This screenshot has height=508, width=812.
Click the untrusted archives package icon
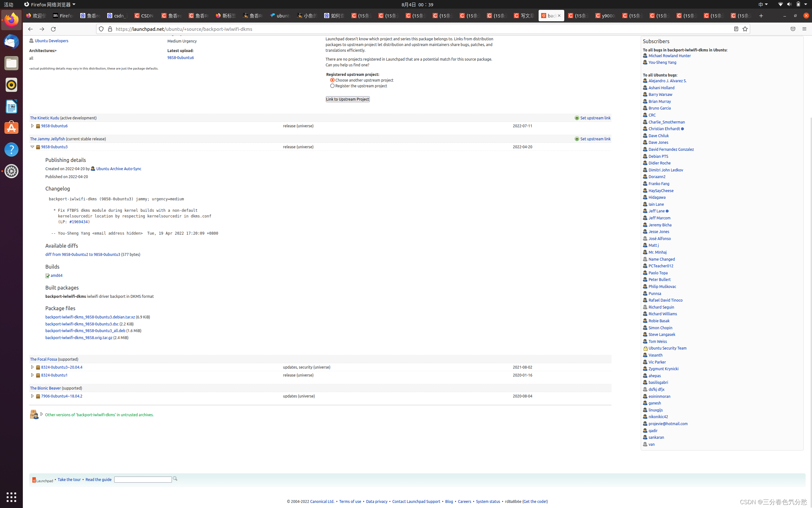click(34, 415)
